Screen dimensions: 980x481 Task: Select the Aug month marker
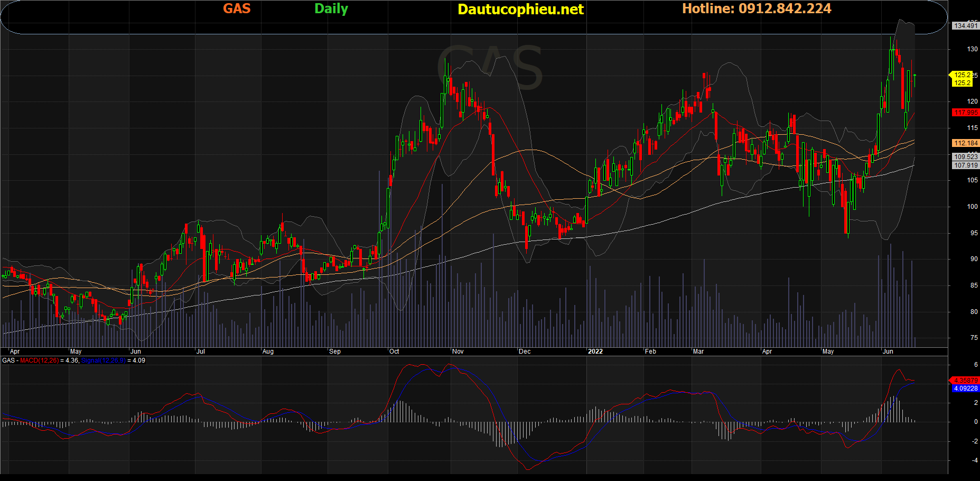(268, 351)
